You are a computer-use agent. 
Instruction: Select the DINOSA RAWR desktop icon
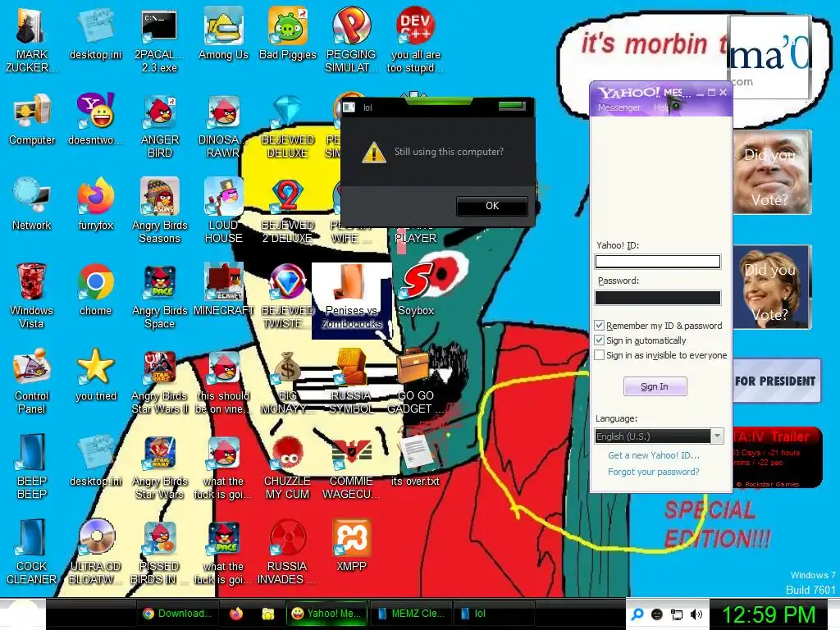pos(223,126)
